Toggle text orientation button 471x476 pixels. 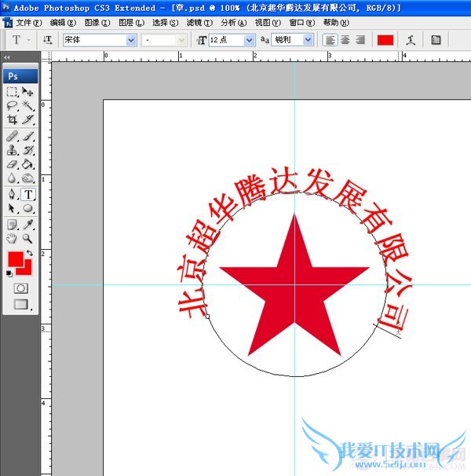point(47,40)
